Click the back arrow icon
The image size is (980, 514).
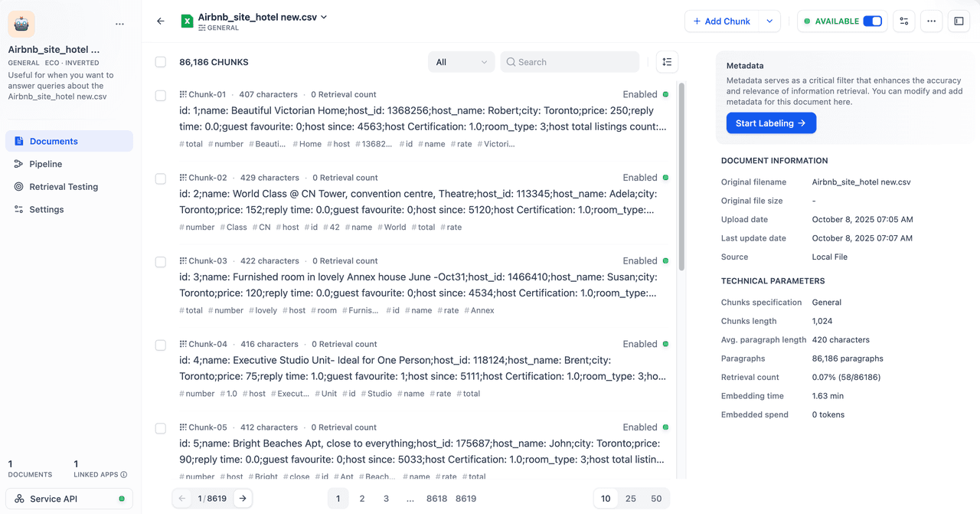pos(160,21)
